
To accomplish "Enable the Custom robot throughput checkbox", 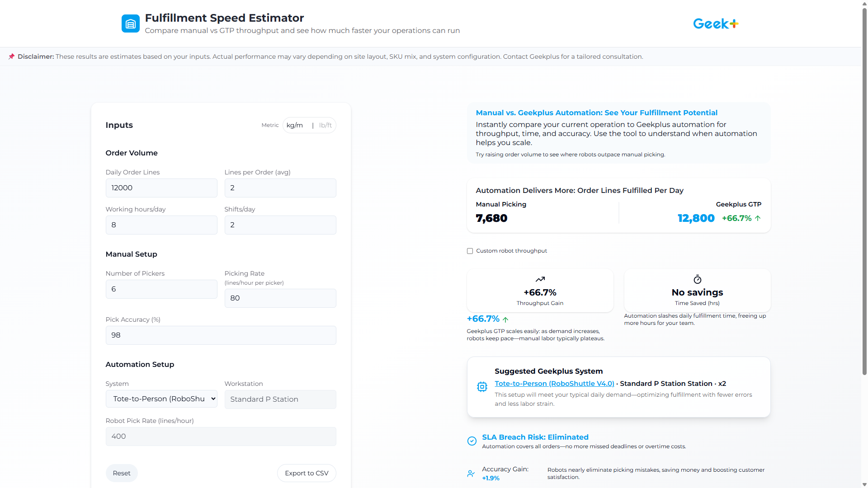I will pyautogui.click(x=470, y=251).
